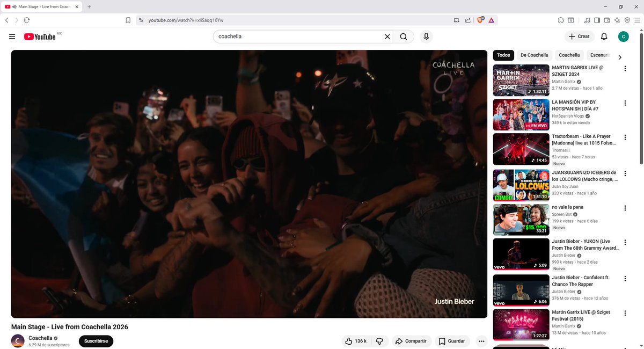Open options for the MARTIN GARRIX LIVE @ SZIGET 2024 video
The width and height of the screenshot is (644, 349).
[x=625, y=69]
